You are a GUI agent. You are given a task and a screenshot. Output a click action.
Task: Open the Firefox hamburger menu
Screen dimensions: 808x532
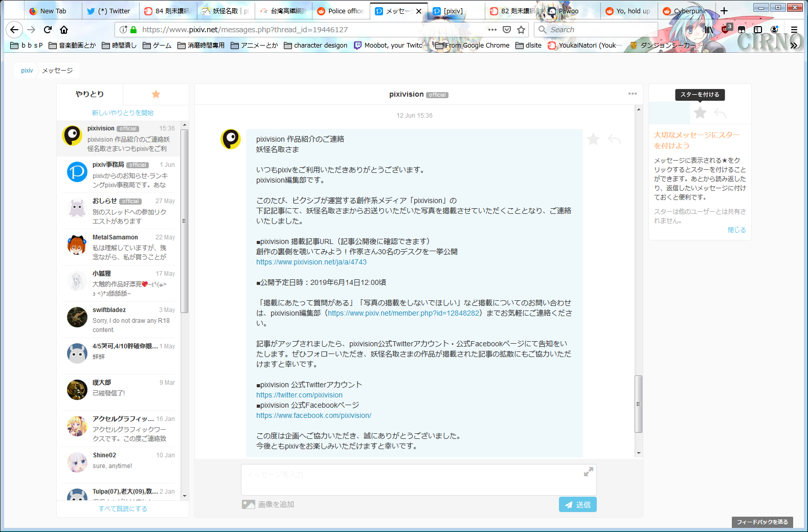click(x=794, y=30)
